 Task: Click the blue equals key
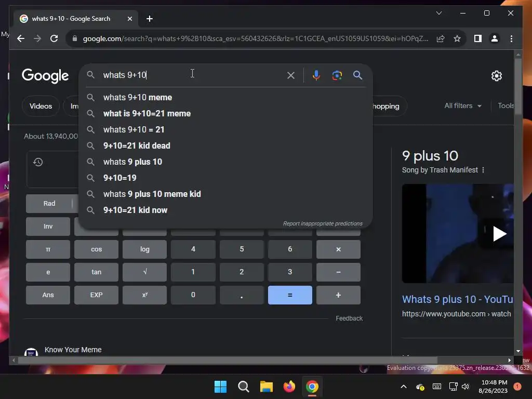click(290, 295)
